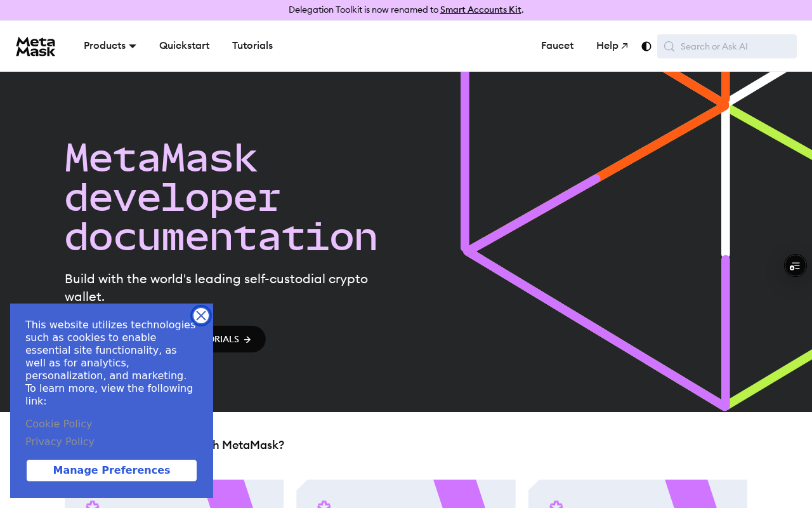Screen dimensions: 812x508
Task: Open the Faucet link
Action: 557,46
